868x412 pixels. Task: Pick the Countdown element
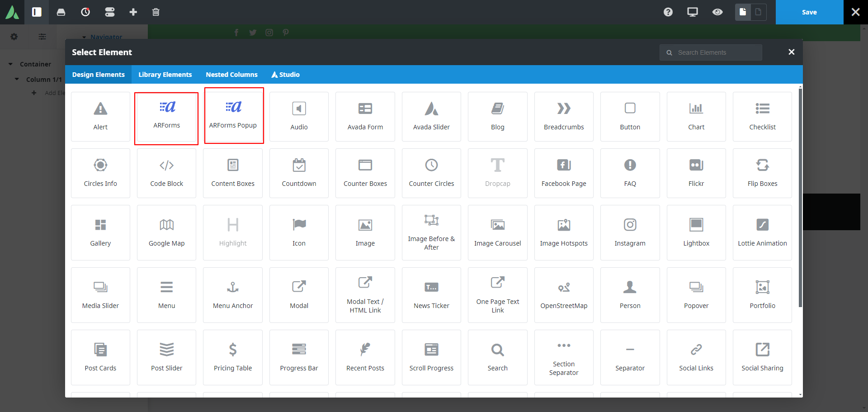pyautogui.click(x=299, y=173)
